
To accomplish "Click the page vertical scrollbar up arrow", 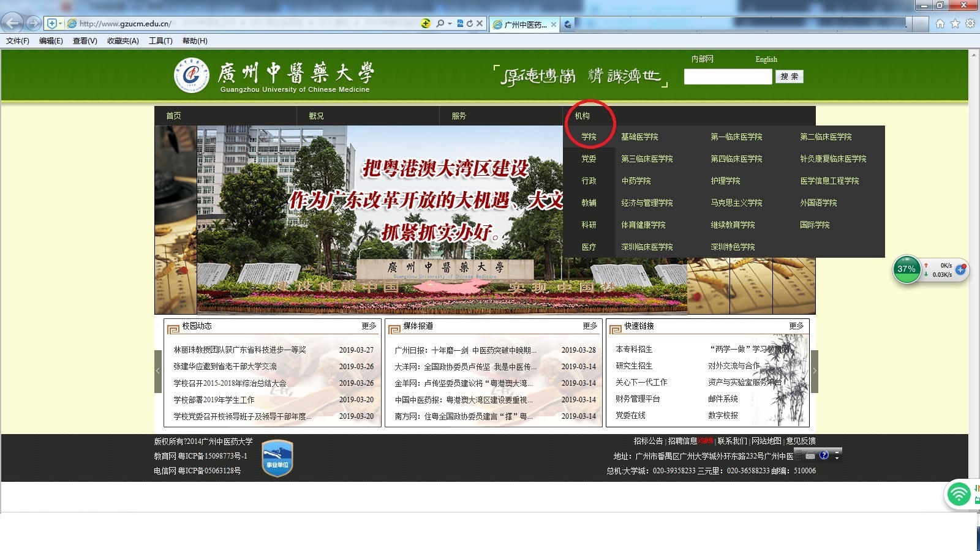I will click(974, 54).
